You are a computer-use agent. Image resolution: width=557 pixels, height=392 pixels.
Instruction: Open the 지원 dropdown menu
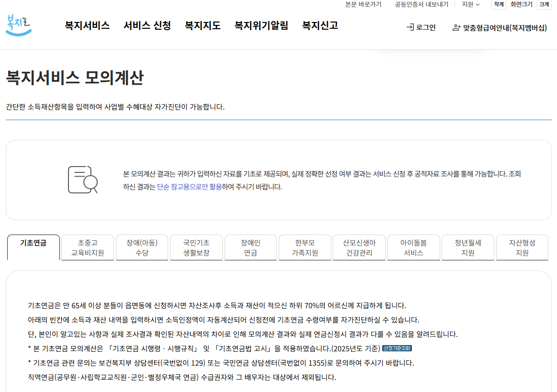[x=469, y=4]
